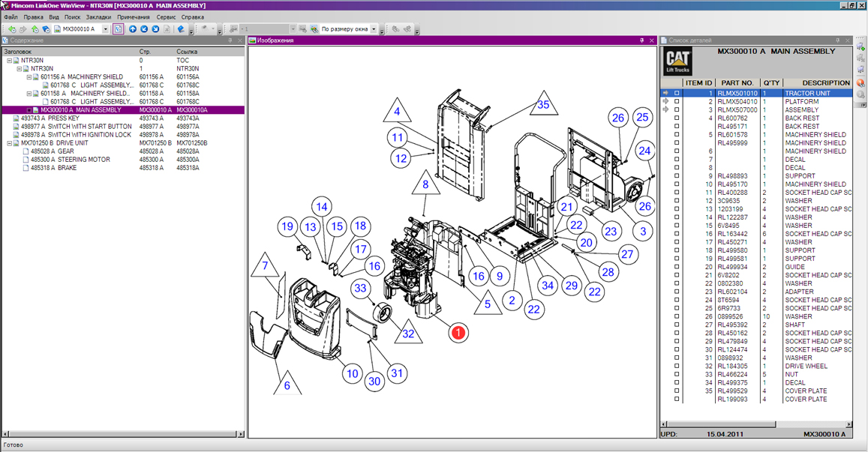Select 493743 A PRESS KEY in contents

point(50,118)
